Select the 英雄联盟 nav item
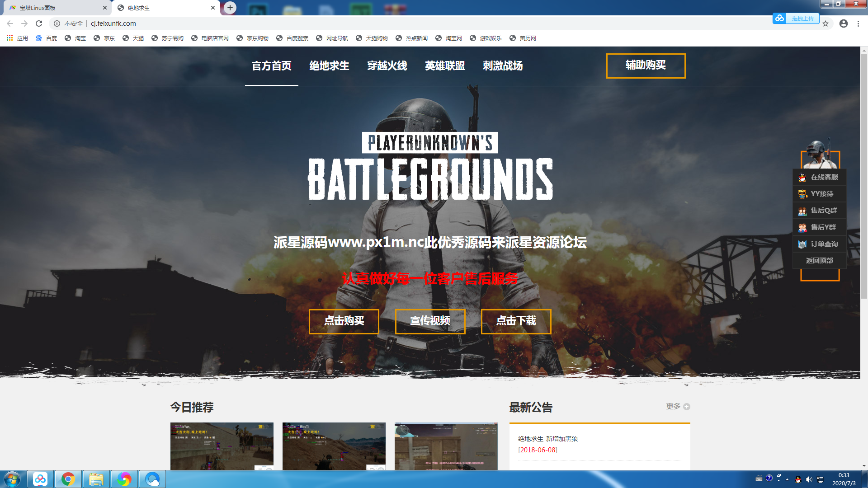 pyautogui.click(x=445, y=66)
